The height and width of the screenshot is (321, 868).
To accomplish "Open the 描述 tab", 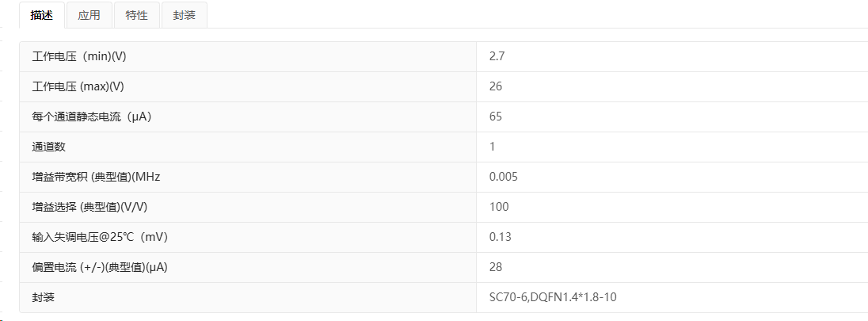I will pyautogui.click(x=41, y=15).
